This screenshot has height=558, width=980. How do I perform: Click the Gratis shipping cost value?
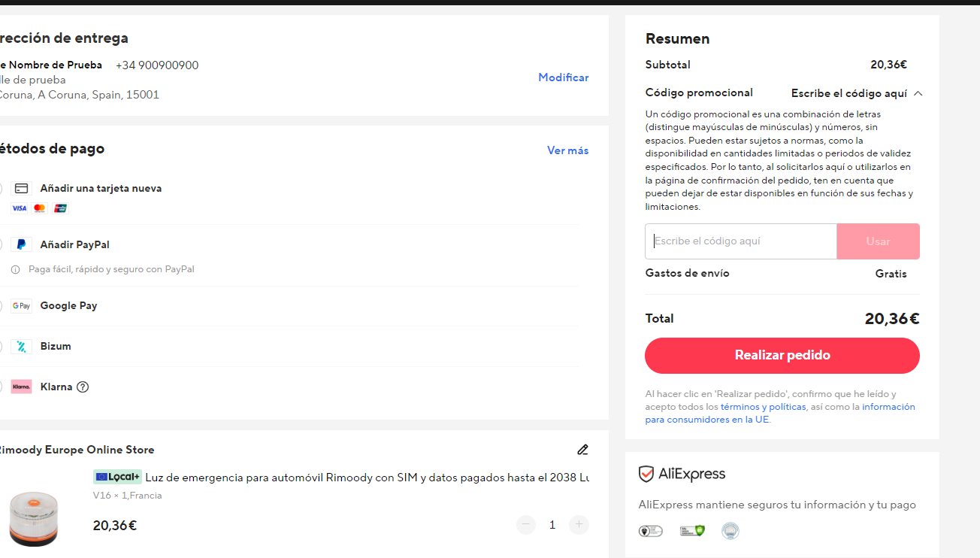tap(891, 274)
